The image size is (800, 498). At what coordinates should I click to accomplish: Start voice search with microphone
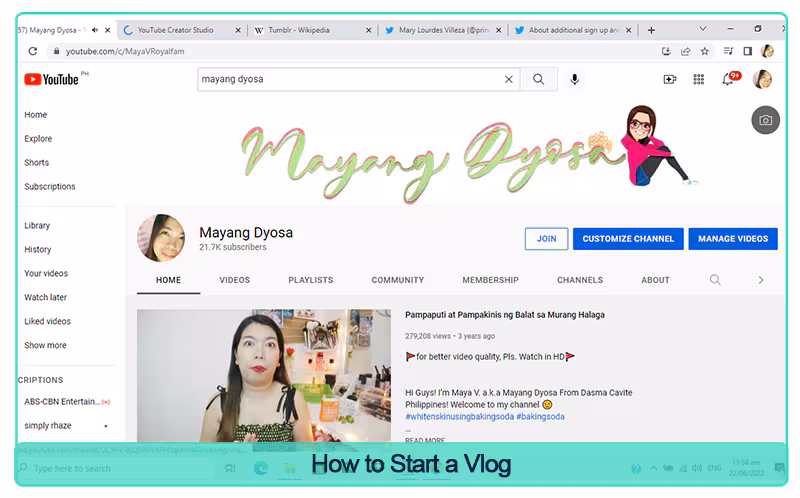point(574,79)
